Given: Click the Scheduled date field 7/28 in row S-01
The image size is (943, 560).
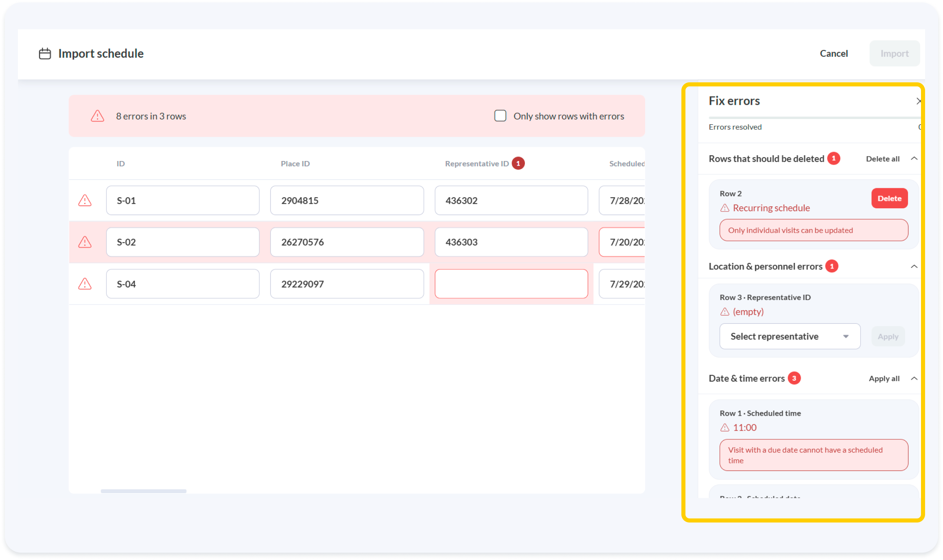Looking at the screenshot, I should [x=622, y=200].
